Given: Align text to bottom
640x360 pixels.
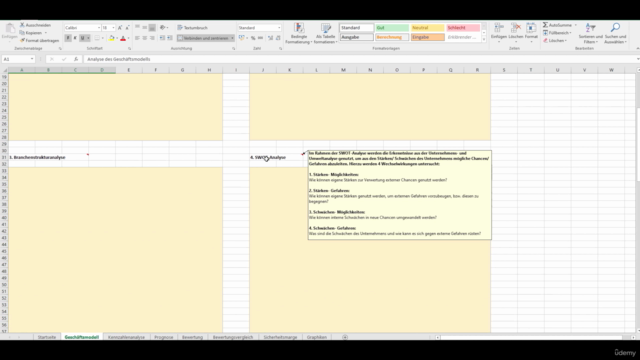Looking at the screenshot, I should pos(152,27).
